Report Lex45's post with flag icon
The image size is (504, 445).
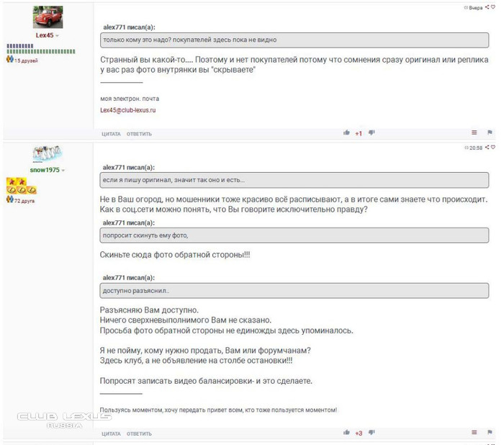pos(490,132)
